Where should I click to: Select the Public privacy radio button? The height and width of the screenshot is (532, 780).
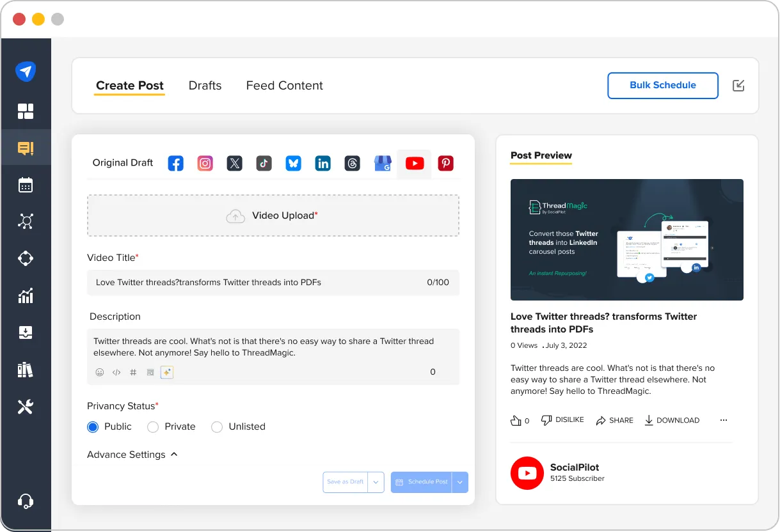tap(92, 426)
